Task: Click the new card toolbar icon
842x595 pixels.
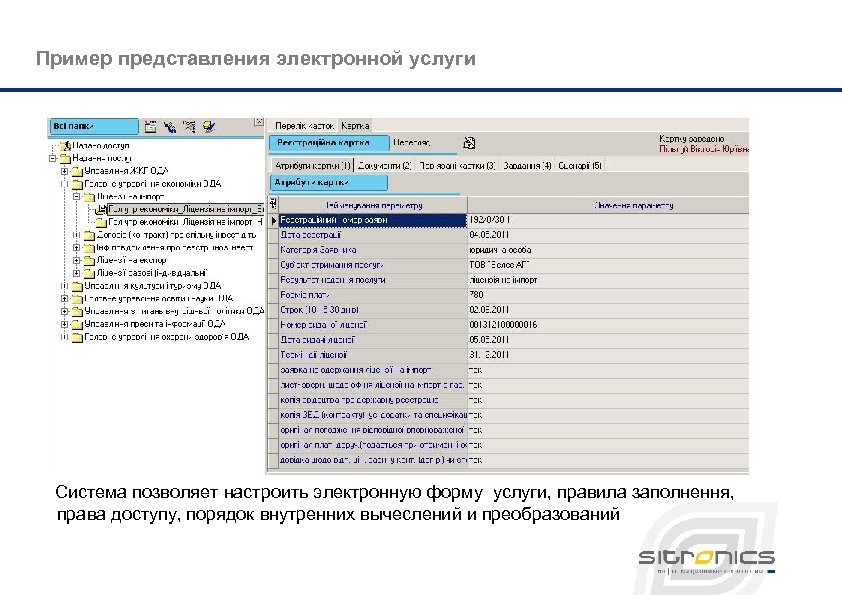Action: 152,127
